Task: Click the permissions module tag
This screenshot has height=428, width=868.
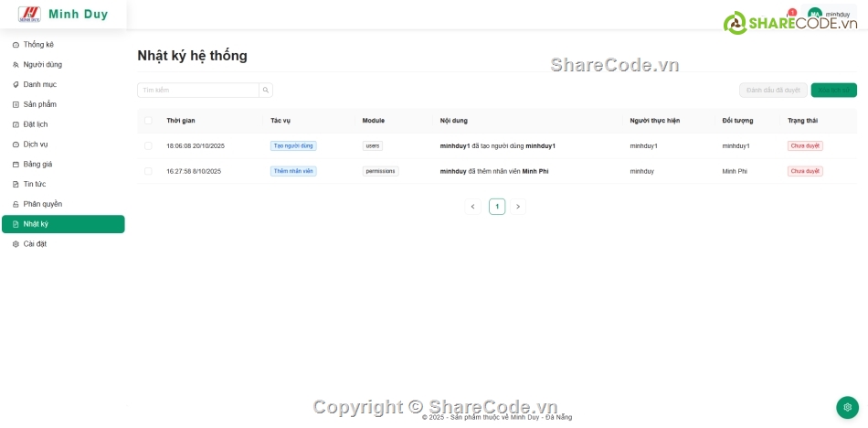Action: coord(380,171)
